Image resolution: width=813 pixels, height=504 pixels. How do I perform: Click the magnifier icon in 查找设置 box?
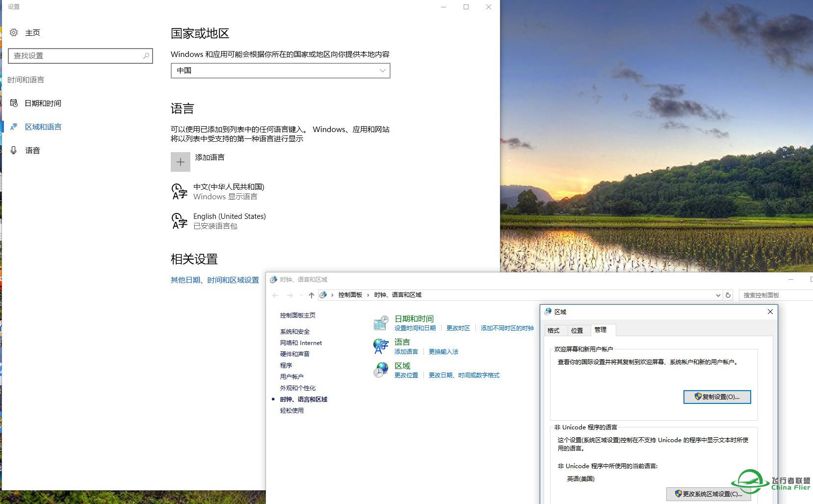[146, 56]
